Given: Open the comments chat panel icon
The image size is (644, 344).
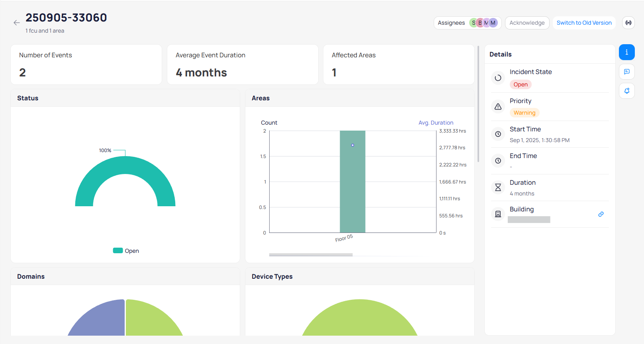Looking at the screenshot, I should point(626,72).
